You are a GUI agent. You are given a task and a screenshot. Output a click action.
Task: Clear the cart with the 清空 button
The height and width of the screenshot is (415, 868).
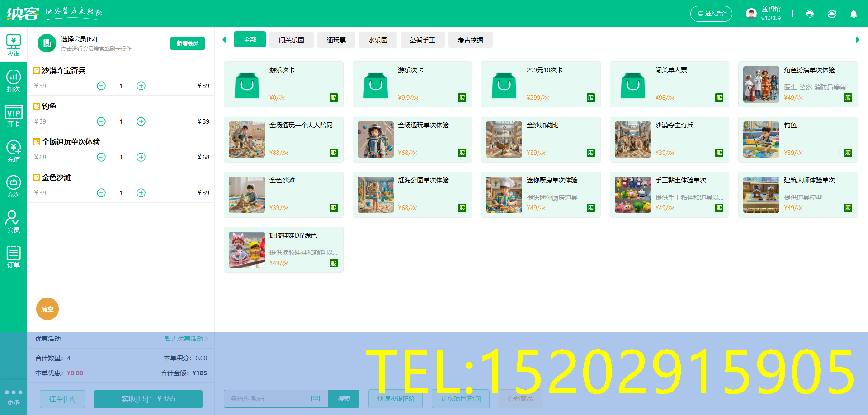(47, 309)
